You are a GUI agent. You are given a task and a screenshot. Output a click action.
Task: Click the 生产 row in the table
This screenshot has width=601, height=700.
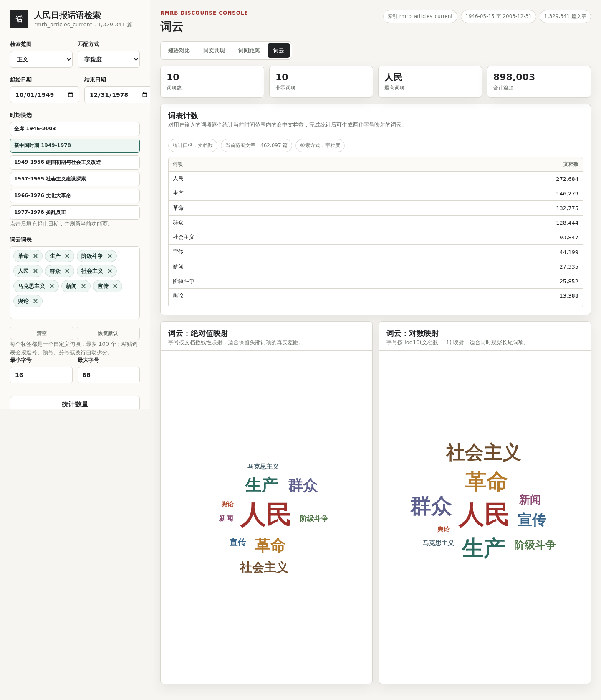pyautogui.click(x=376, y=193)
